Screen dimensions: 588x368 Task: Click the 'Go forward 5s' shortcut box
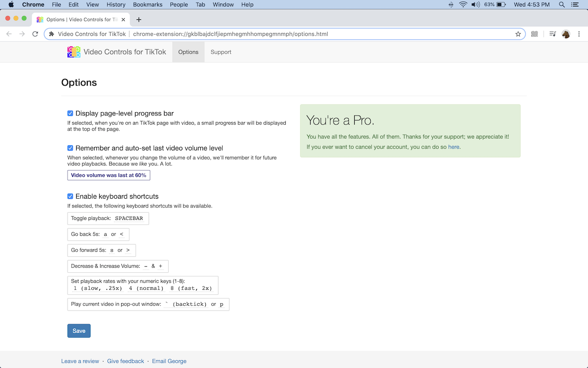(x=102, y=250)
